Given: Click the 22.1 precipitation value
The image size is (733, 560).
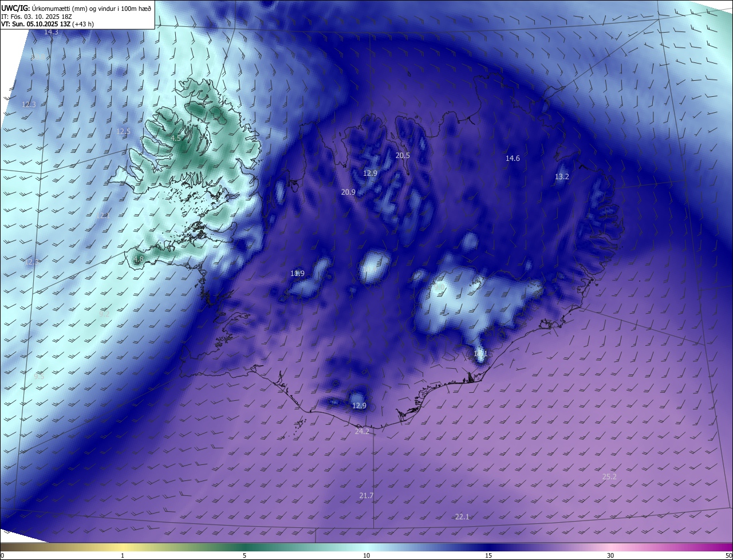Looking at the screenshot, I should (462, 516).
